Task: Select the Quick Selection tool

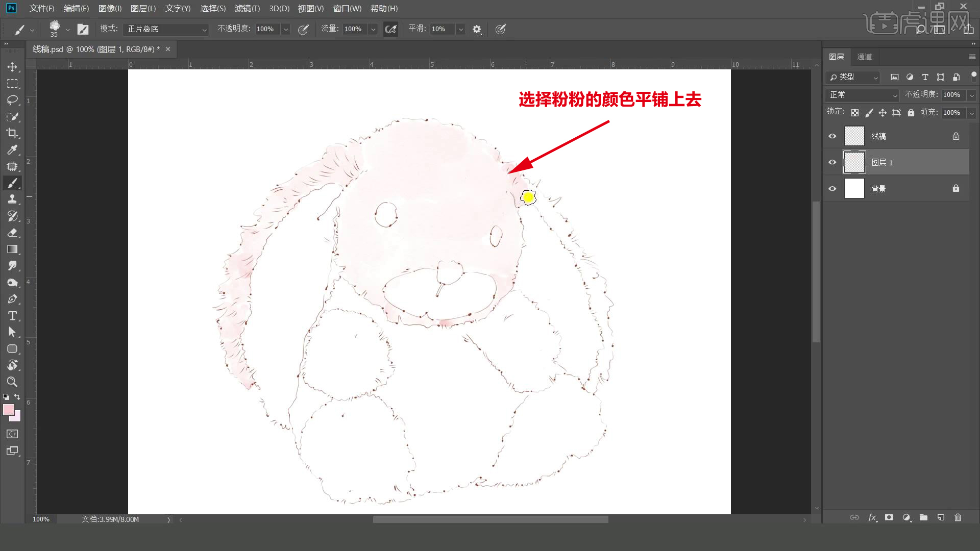Action: pyautogui.click(x=12, y=117)
